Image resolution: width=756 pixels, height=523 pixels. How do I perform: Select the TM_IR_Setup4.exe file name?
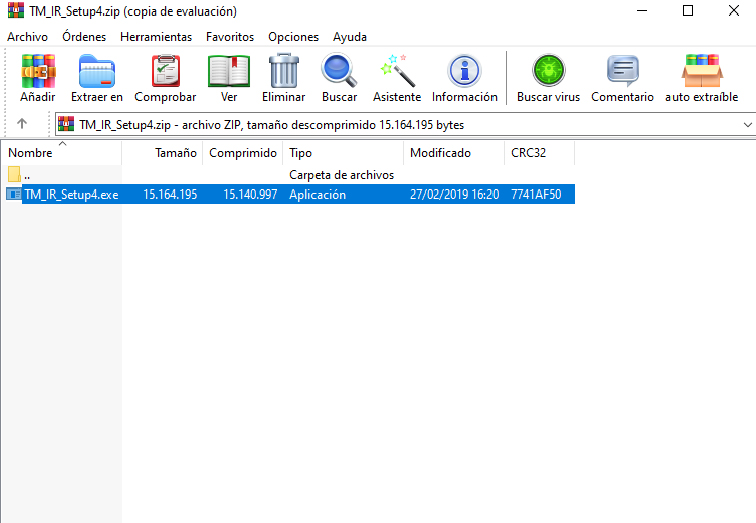coord(71,194)
